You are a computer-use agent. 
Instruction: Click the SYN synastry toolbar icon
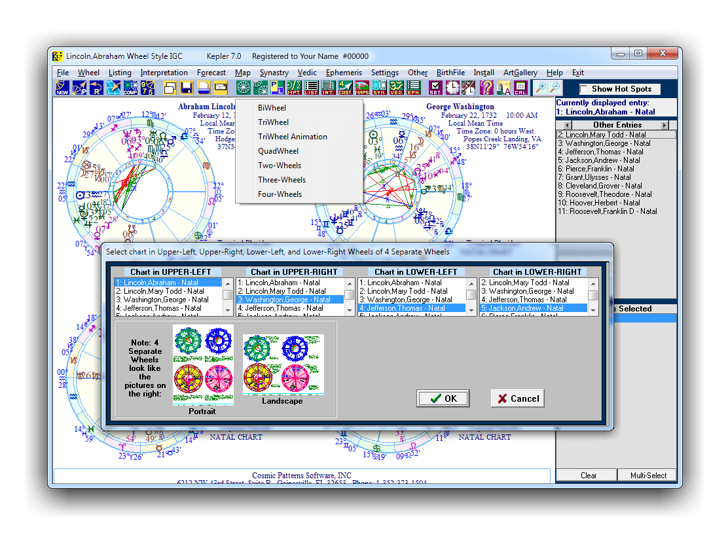tap(379, 88)
